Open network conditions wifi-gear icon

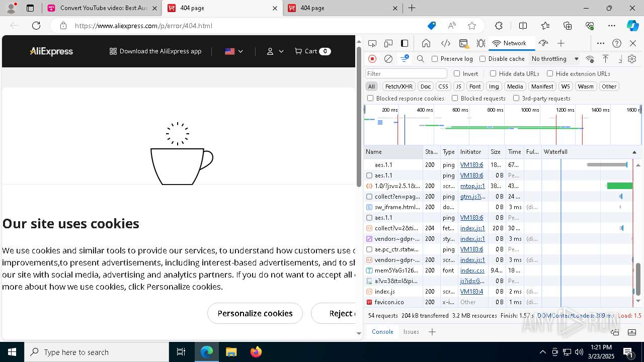click(x=590, y=59)
